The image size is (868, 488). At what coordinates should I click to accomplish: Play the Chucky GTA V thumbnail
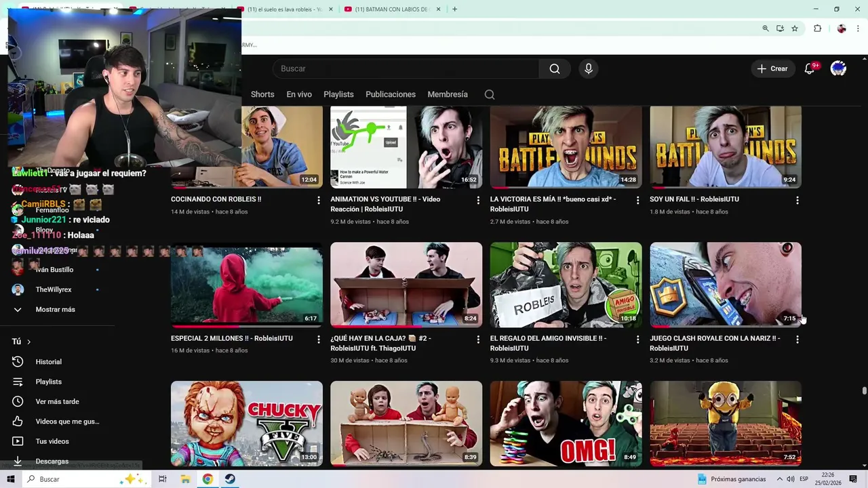tap(247, 424)
